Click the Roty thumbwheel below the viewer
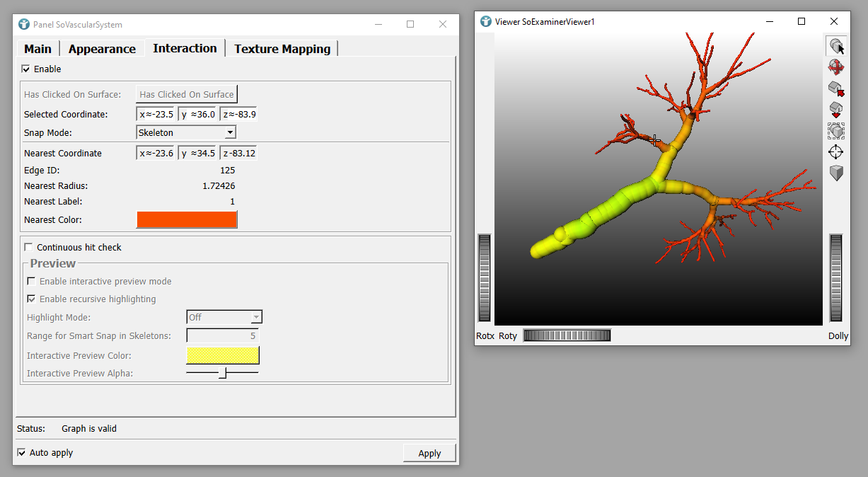The width and height of the screenshot is (868, 477). click(567, 335)
